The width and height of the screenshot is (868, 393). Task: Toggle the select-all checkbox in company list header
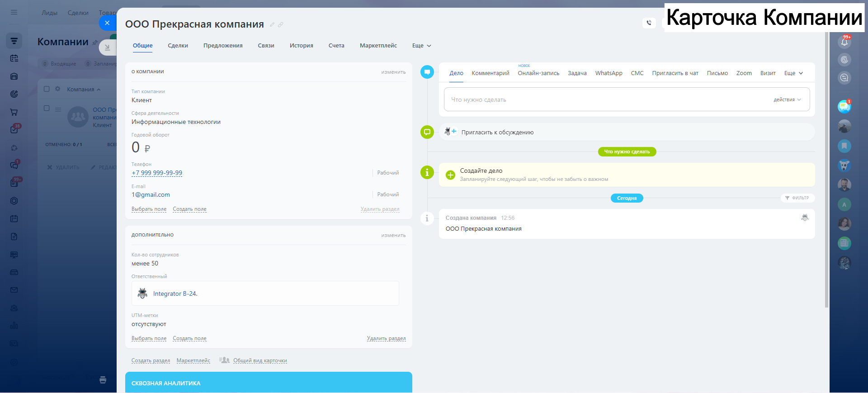coord(47,89)
